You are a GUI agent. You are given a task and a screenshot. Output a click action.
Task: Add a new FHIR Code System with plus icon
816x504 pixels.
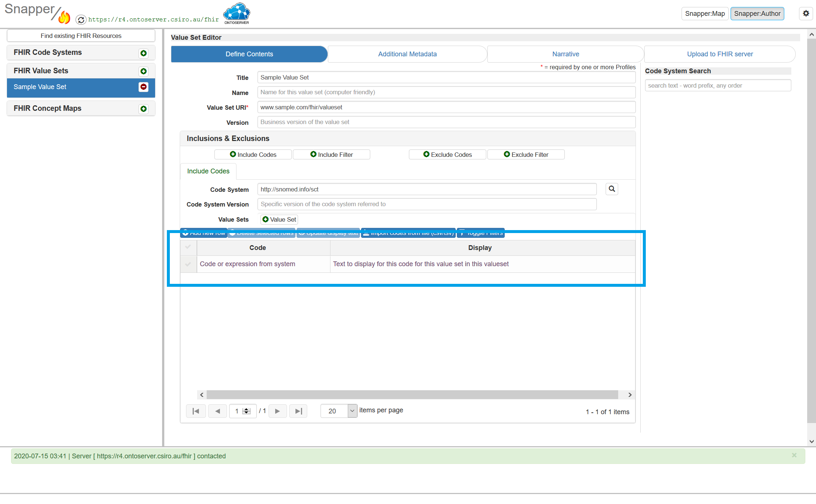tap(144, 53)
